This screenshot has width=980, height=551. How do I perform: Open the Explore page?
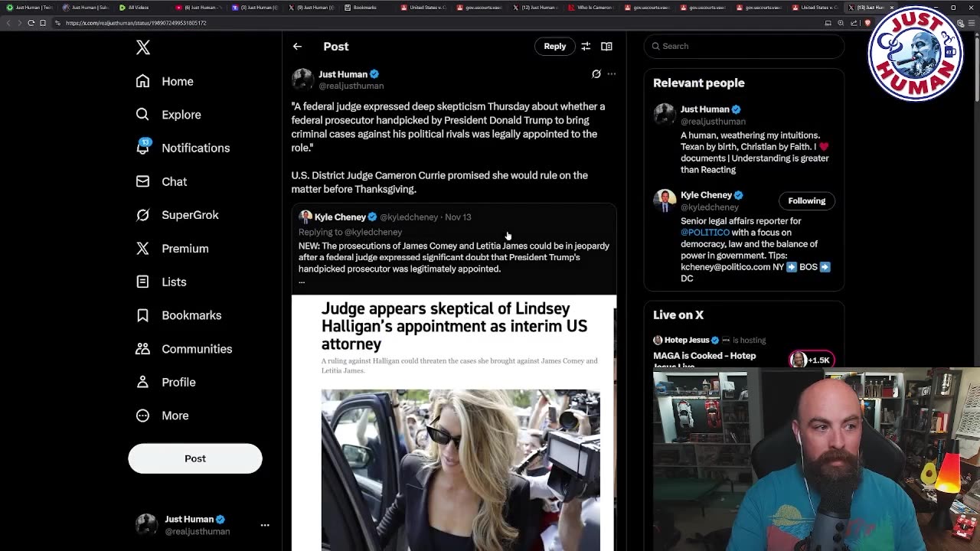168,115
